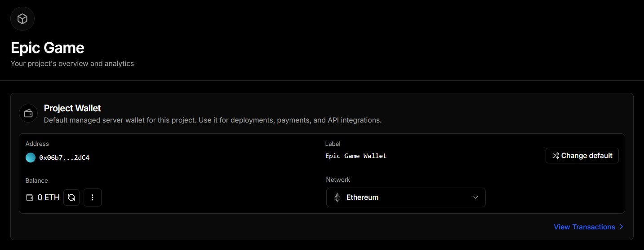Click the shuffle icon in Change default
This screenshot has width=644, height=250.
pyautogui.click(x=556, y=156)
